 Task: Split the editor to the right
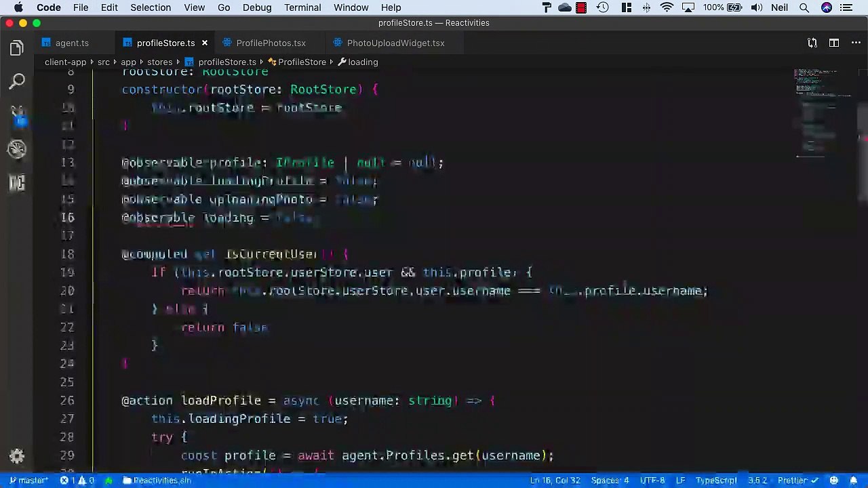(x=834, y=43)
